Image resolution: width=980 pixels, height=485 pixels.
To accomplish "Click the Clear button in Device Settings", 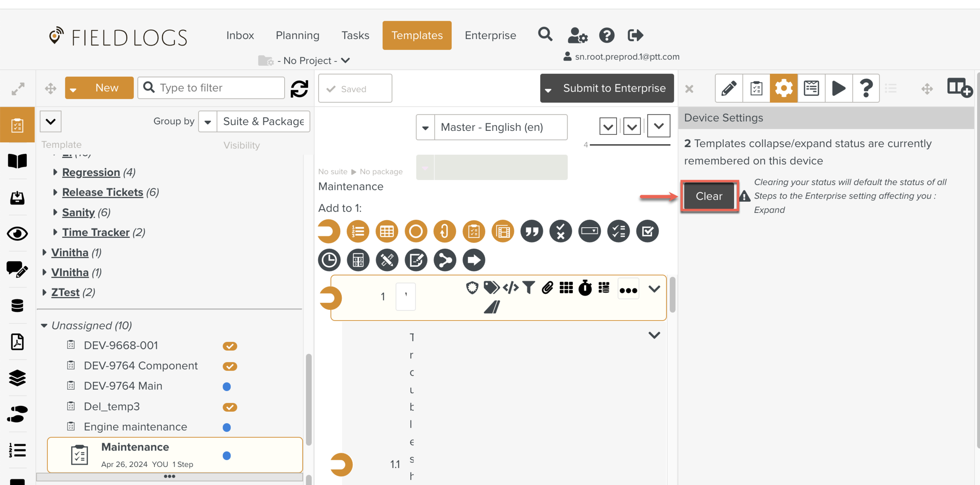I will (x=709, y=196).
